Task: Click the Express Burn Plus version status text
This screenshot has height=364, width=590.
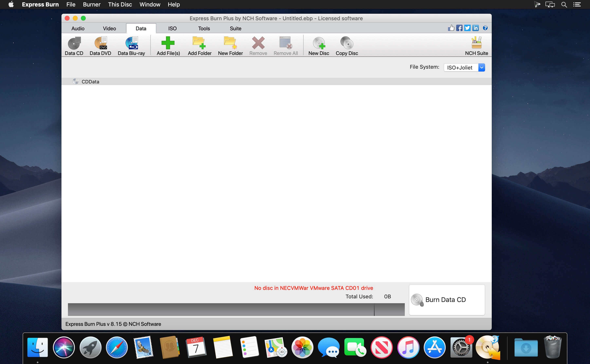Action: click(x=113, y=324)
